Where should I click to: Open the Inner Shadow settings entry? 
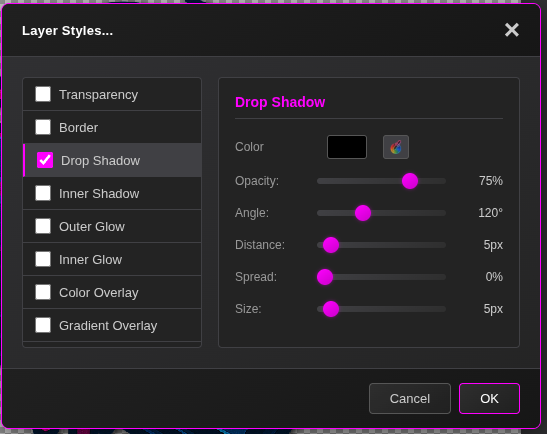click(112, 193)
